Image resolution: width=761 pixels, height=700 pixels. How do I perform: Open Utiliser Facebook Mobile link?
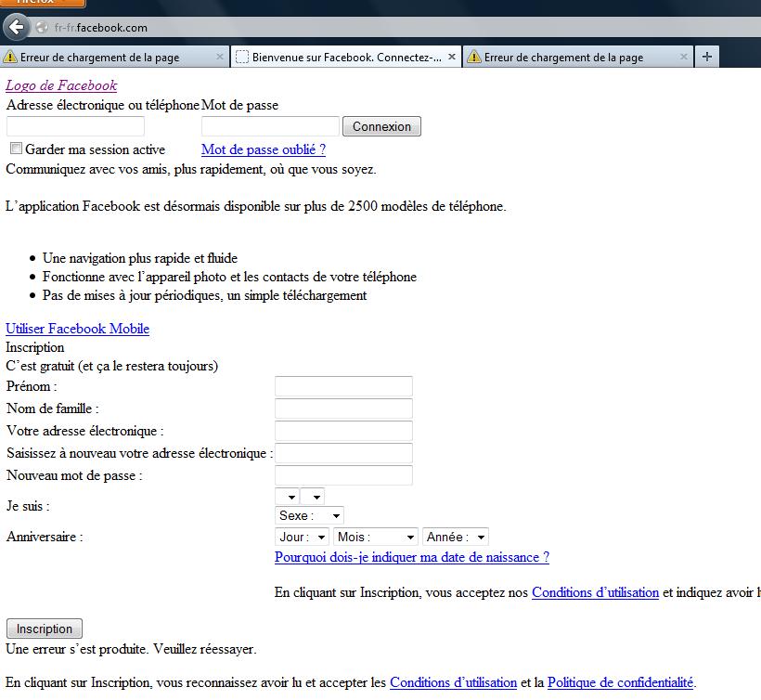[x=77, y=329]
